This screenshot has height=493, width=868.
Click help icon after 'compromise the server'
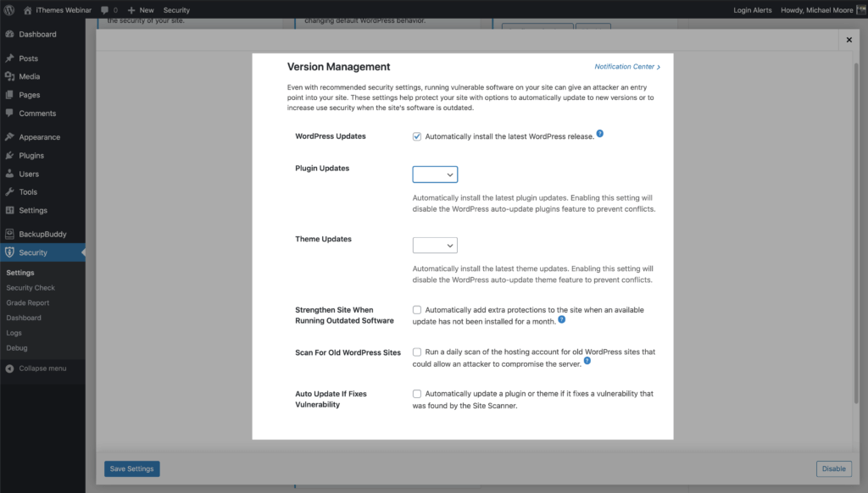[587, 361]
